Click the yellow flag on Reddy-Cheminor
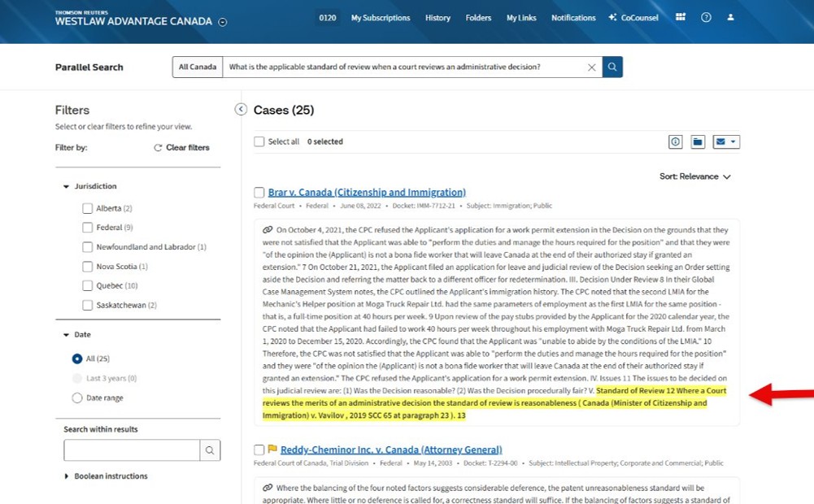The width and height of the screenshot is (814, 504). [x=272, y=449]
